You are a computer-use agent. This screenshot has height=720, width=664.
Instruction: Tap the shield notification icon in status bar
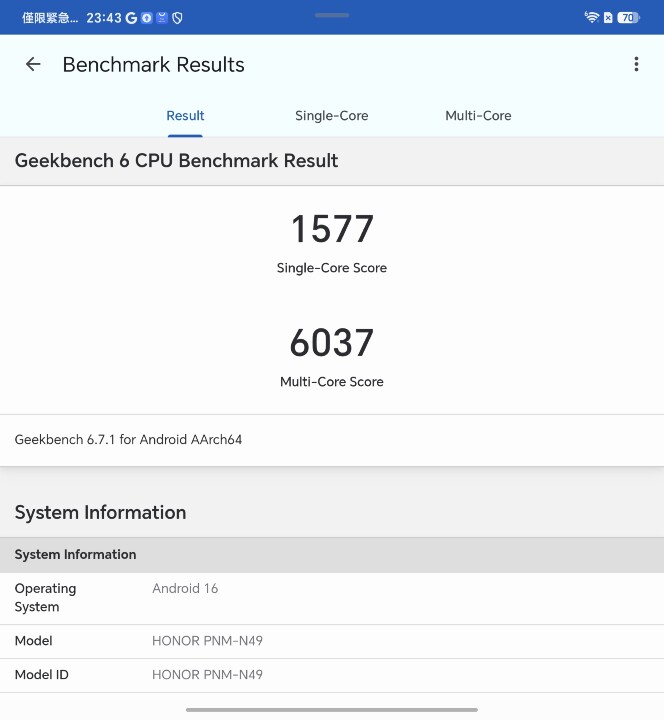[177, 18]
